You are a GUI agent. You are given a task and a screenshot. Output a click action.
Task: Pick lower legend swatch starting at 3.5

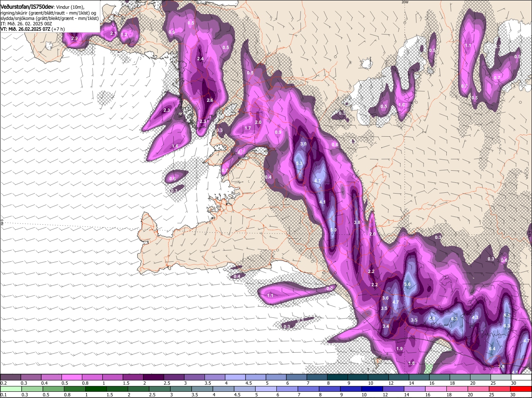[202, 389]
